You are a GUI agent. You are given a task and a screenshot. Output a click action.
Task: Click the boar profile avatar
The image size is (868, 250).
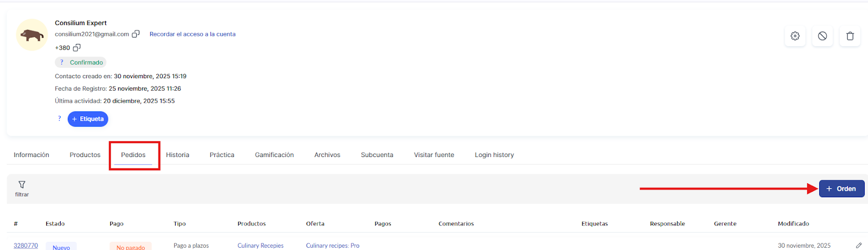(x=32, y=35)
